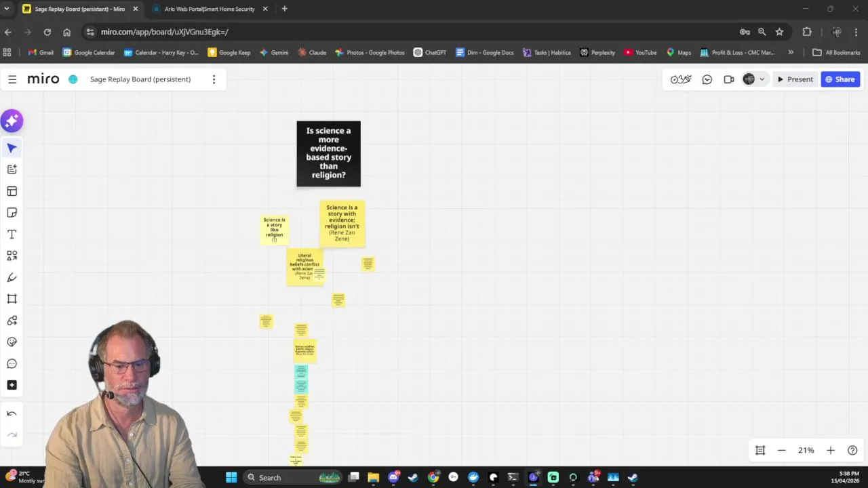This screenshot has width=868, height=488.
Task: Select the cursor Select tool
Action: coord(12,148)
